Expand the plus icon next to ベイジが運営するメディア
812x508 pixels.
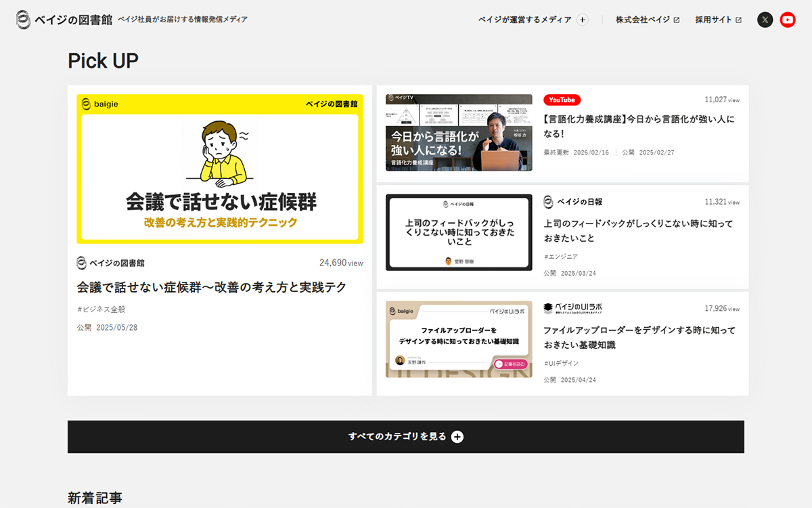tap(582, 20)
